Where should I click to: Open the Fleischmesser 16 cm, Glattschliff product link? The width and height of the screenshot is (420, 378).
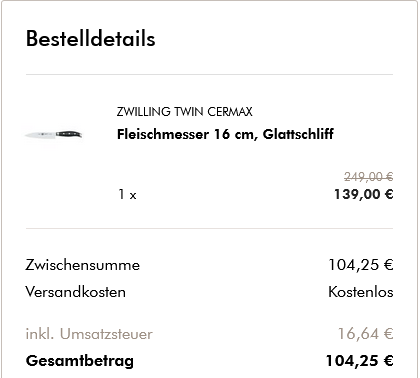(x=225, y=134)
